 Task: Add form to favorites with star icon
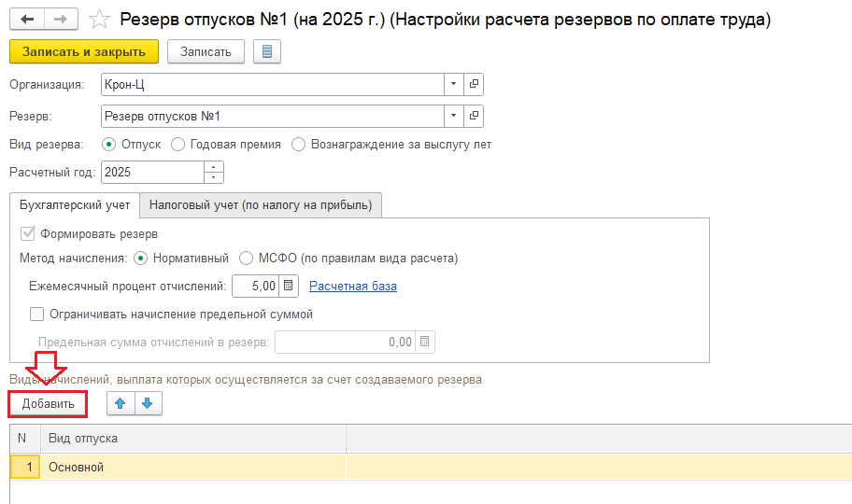coord(100,19)
